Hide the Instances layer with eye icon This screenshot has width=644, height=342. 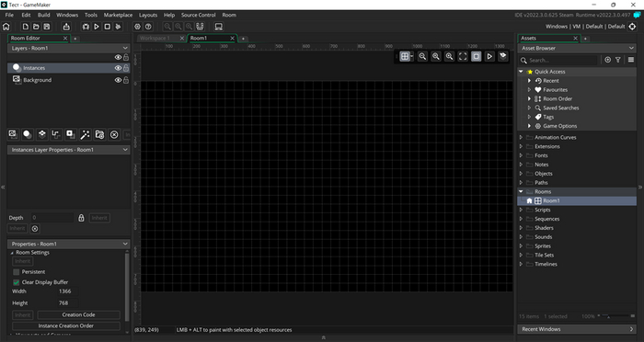coord(118,68)
